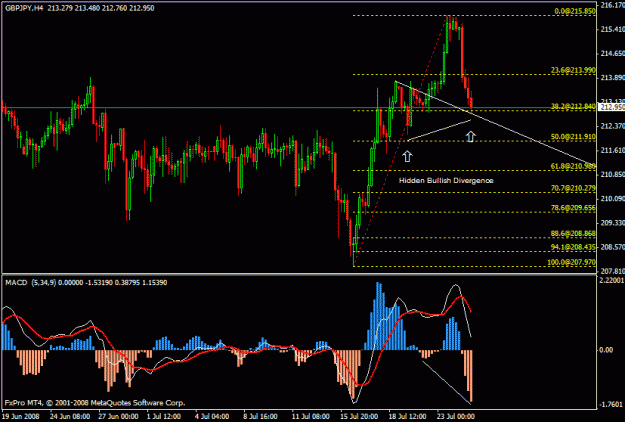Click the 208.570 price scale value
Viewport: 625px width, 422px height.
tap(612, 247)
